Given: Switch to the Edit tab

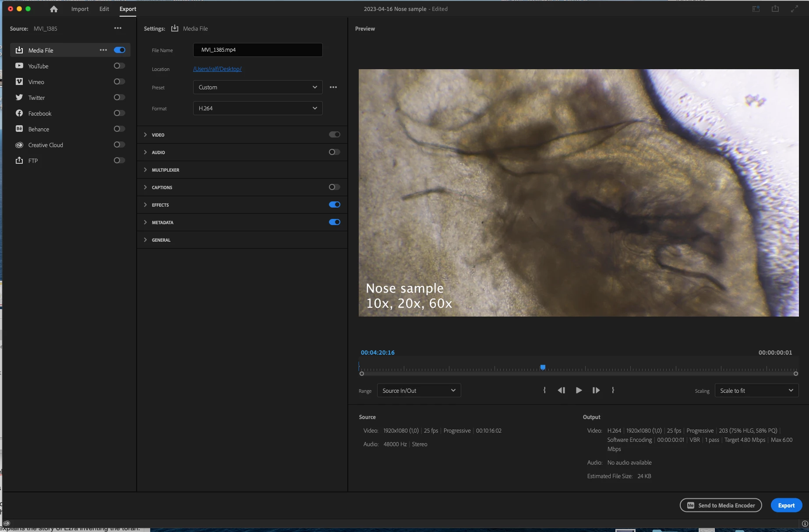Looking at the screenshot, I should click(x=104, y=9).
